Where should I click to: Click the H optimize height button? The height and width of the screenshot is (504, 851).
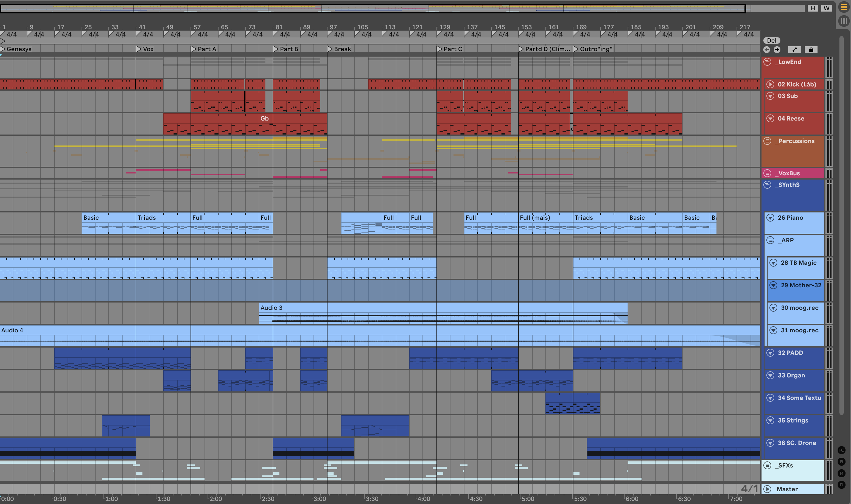coord(813,8)
